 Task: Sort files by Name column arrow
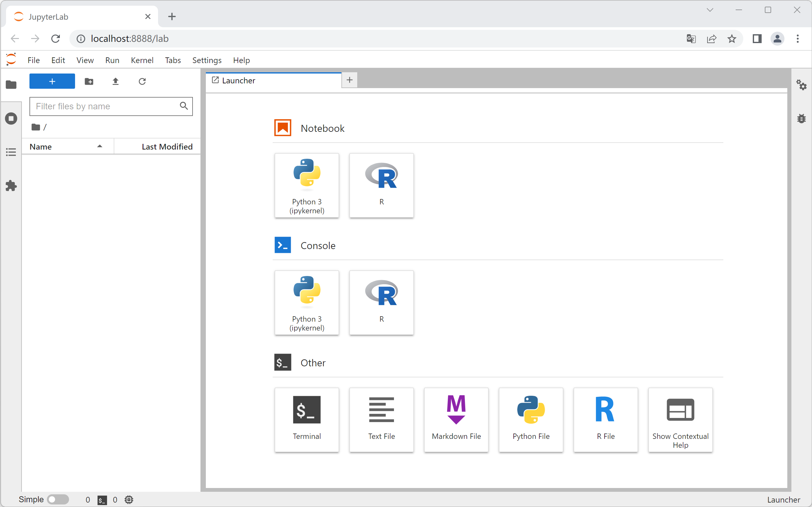99,146
